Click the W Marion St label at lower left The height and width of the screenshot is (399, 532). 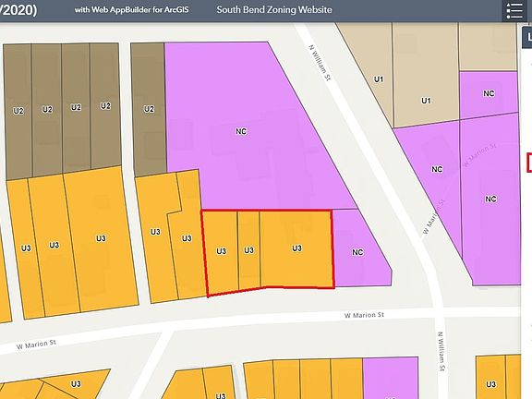point(36,345)
